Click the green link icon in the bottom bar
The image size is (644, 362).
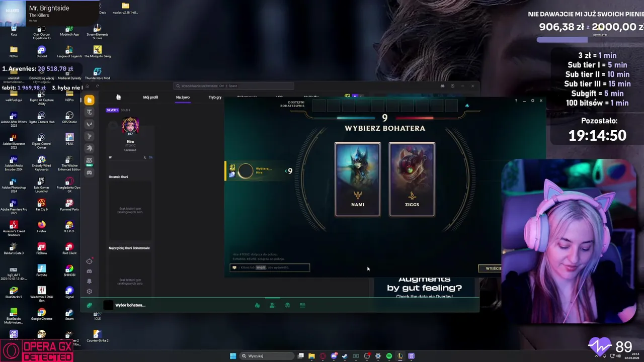89,305
